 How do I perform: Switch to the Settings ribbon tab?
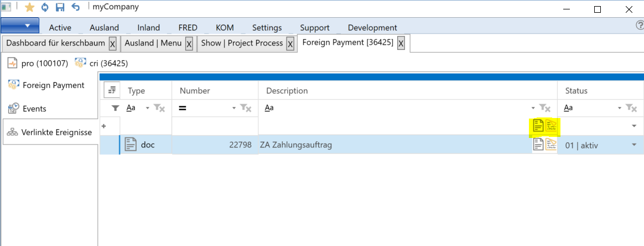(x=267, y=28)
